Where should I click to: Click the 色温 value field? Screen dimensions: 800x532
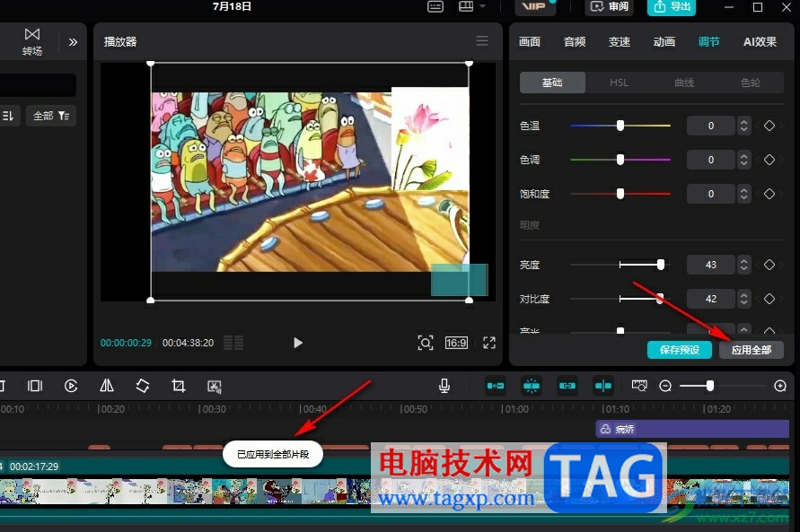tap(711, 126)
